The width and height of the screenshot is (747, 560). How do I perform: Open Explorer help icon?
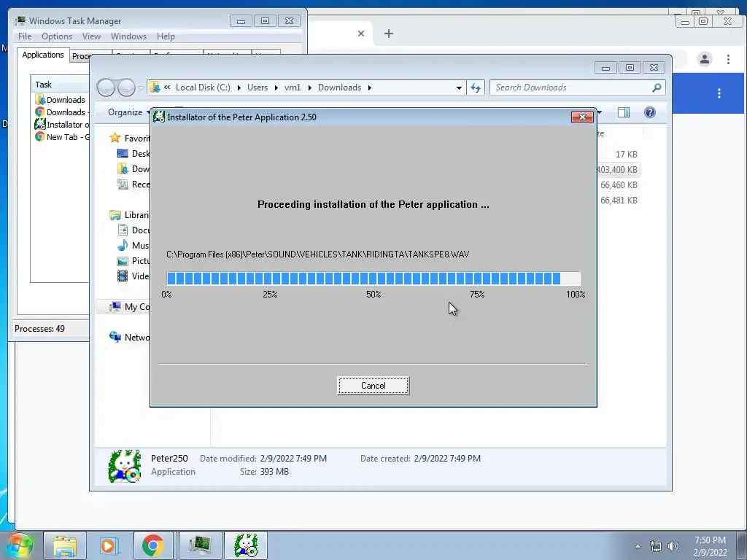[650, 112]
